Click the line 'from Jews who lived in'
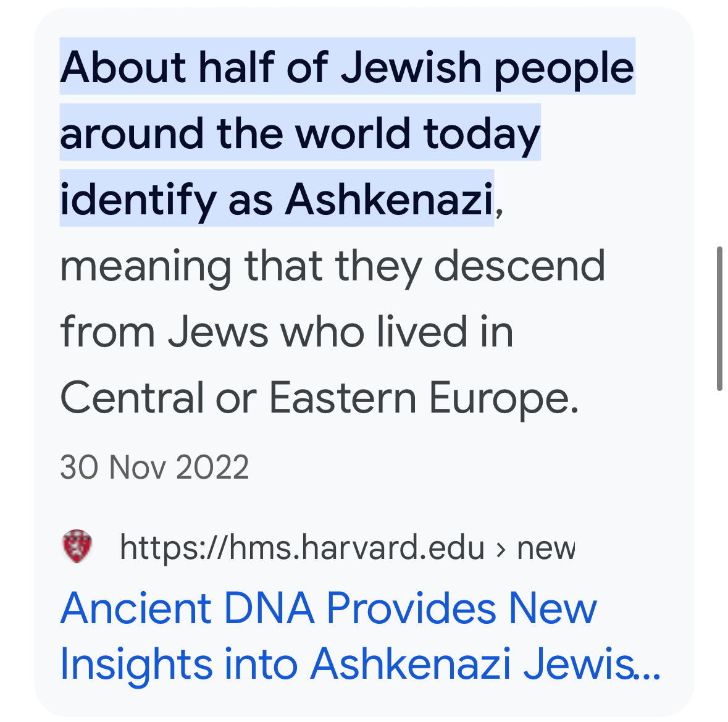 [287, 332]
